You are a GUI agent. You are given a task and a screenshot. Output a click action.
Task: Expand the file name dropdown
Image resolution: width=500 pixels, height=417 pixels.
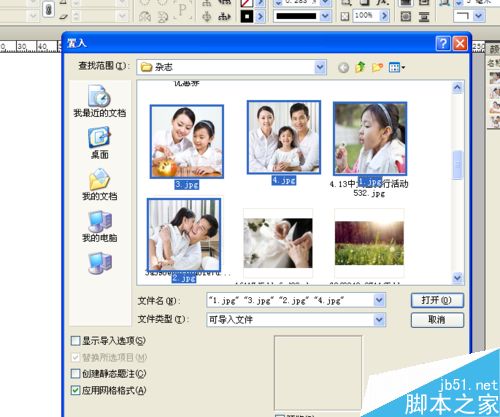pyautogui.click(x=379, y=300)
